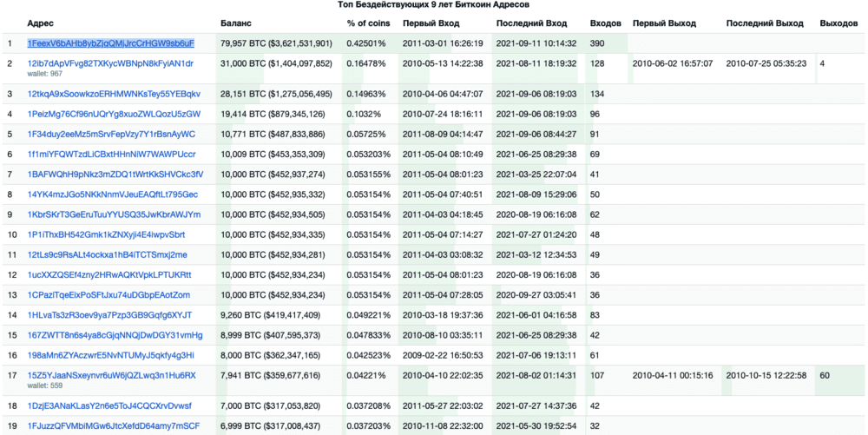Open address 1KbrSKrT3GeEruTuuYYUSQ35JwKbrAWJYm
Viewport: 868px width, 435px height.
(114, 214)
